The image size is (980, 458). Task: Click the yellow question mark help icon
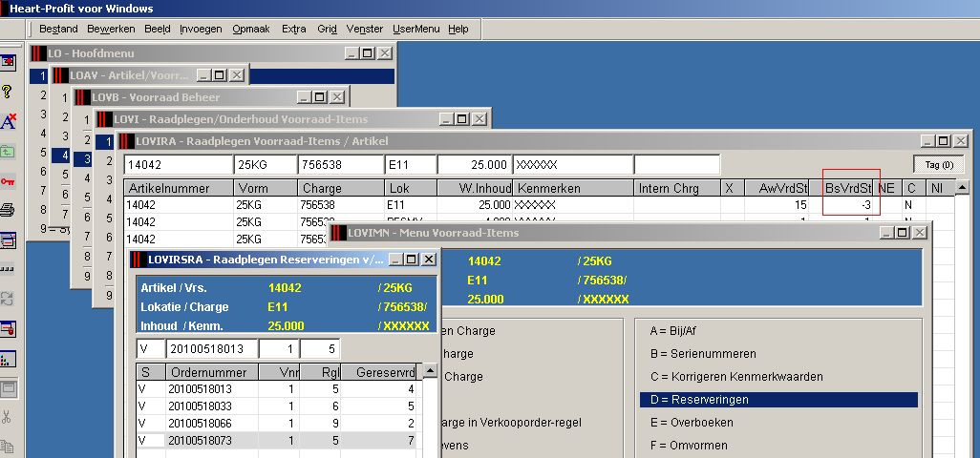(8, 92)
